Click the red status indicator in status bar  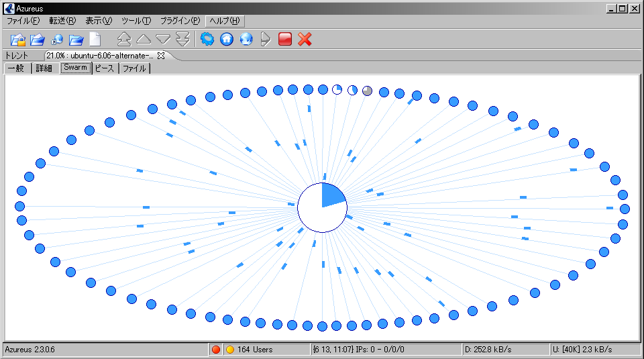[x=216, y=350]
